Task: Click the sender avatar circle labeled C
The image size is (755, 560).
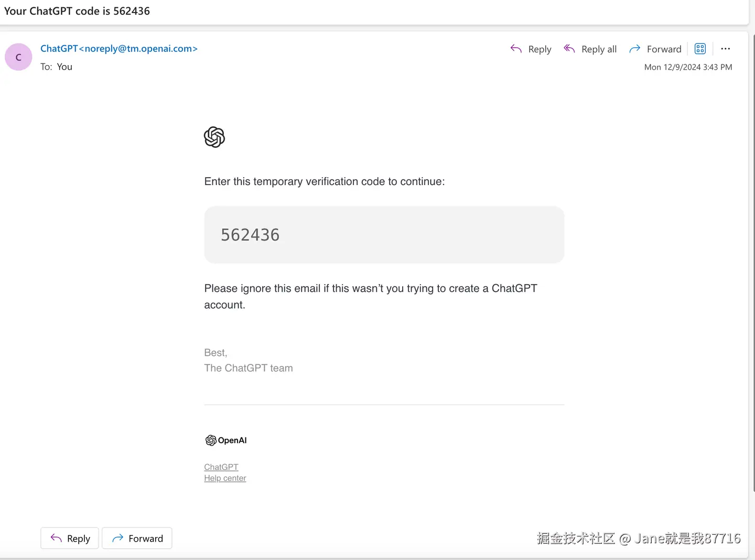Action: 18,57
